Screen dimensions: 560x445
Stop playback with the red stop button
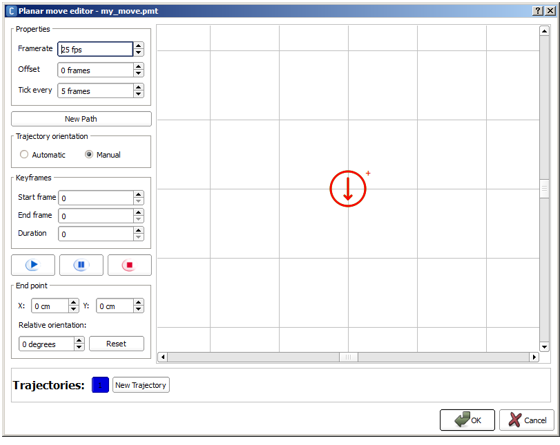click(x=130, y=265)
